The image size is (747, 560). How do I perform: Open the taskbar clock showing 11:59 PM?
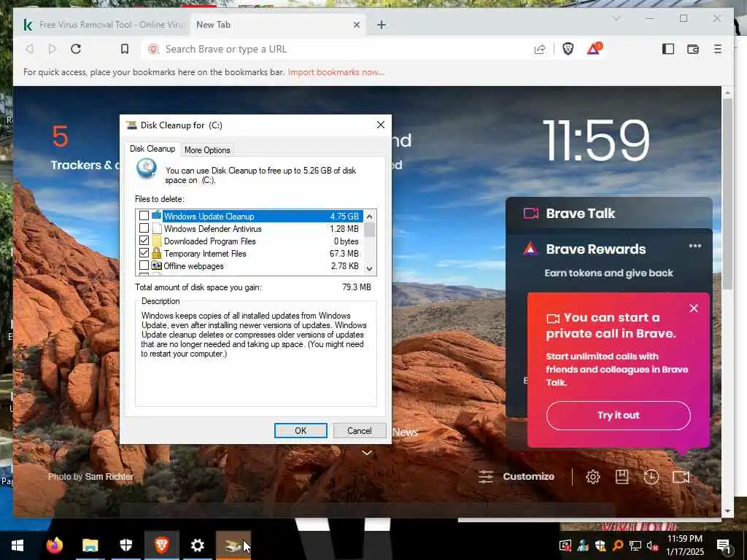pos(684,545)
